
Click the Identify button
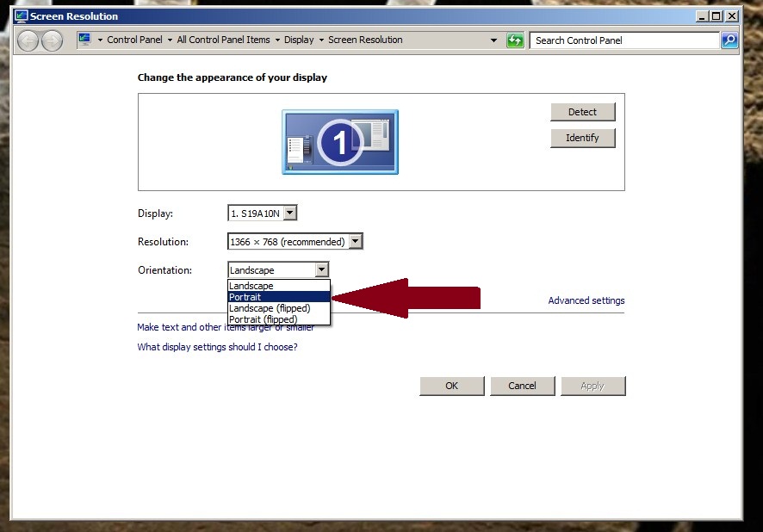582,138
